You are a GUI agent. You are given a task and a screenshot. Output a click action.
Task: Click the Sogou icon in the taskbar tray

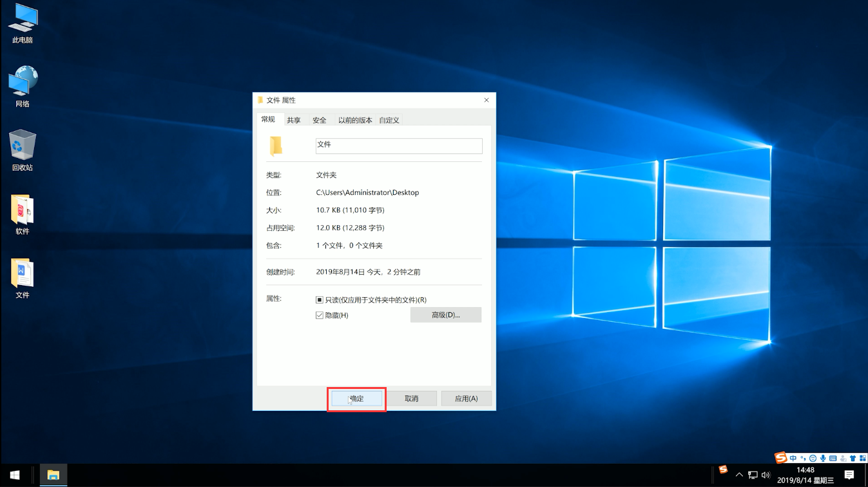[723, 469]
